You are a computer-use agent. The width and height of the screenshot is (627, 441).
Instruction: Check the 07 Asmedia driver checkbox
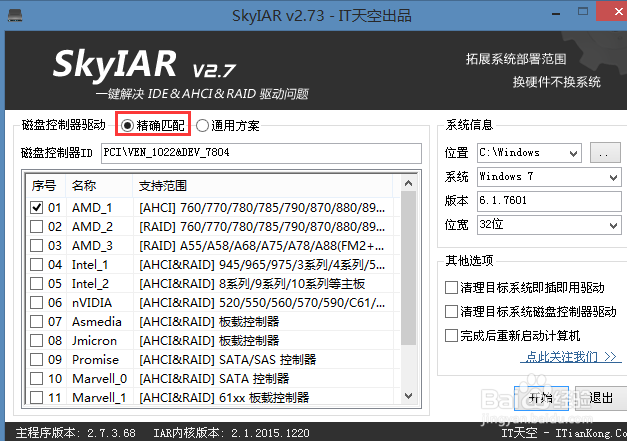pyautogui.click(x=36, y=321)
